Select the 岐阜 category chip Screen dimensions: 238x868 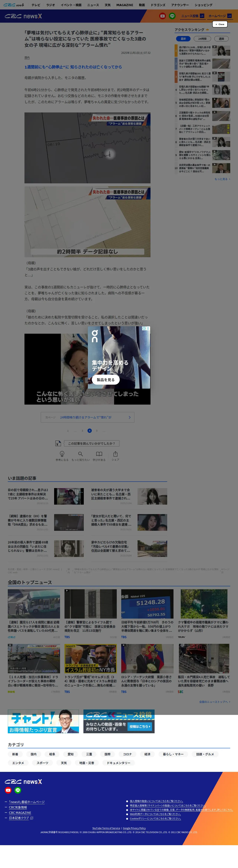[52, 754]
